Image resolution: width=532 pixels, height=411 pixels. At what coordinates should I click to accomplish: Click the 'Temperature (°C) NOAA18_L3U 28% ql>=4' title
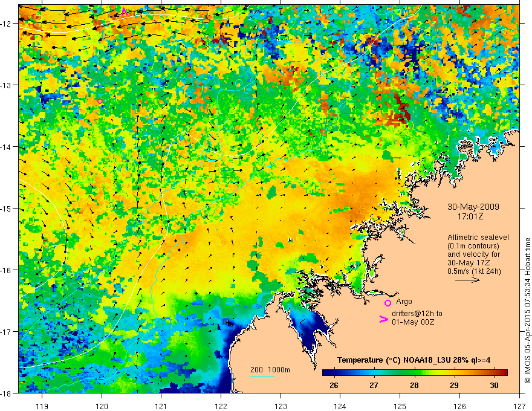click(414, 360)
